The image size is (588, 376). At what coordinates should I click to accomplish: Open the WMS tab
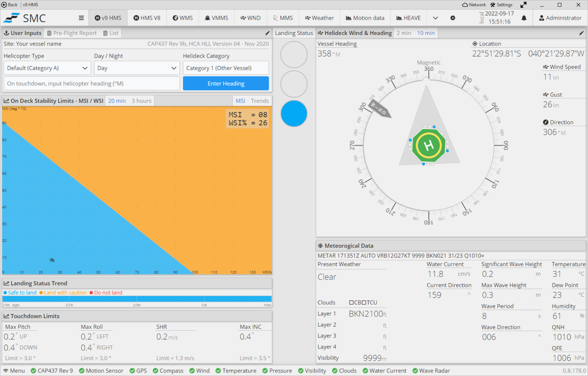click(x=183, y=18)
